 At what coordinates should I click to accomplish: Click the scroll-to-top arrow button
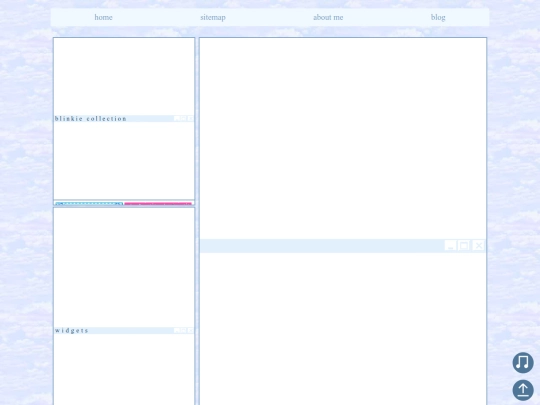pyautogui.click(x=523, y=390)
